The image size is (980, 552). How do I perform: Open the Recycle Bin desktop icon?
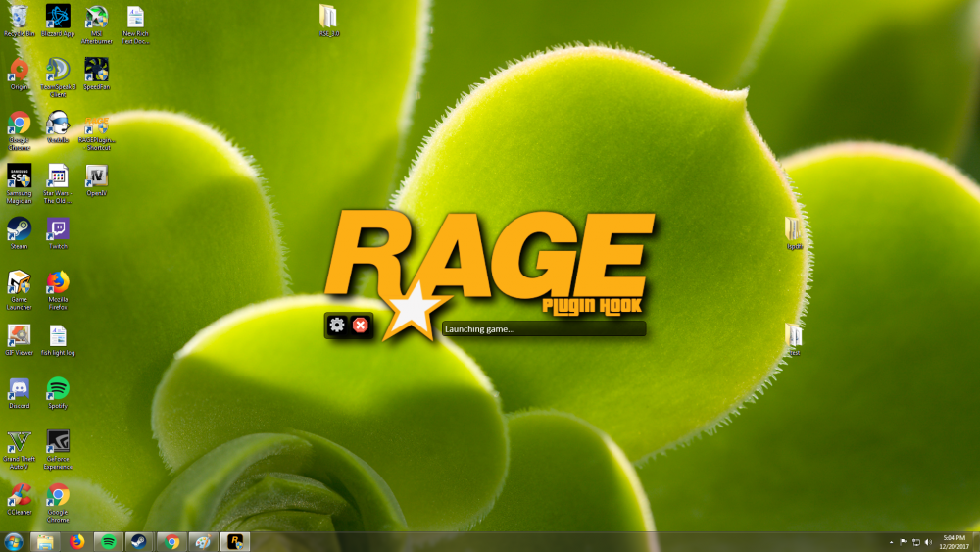pos(20,21)
